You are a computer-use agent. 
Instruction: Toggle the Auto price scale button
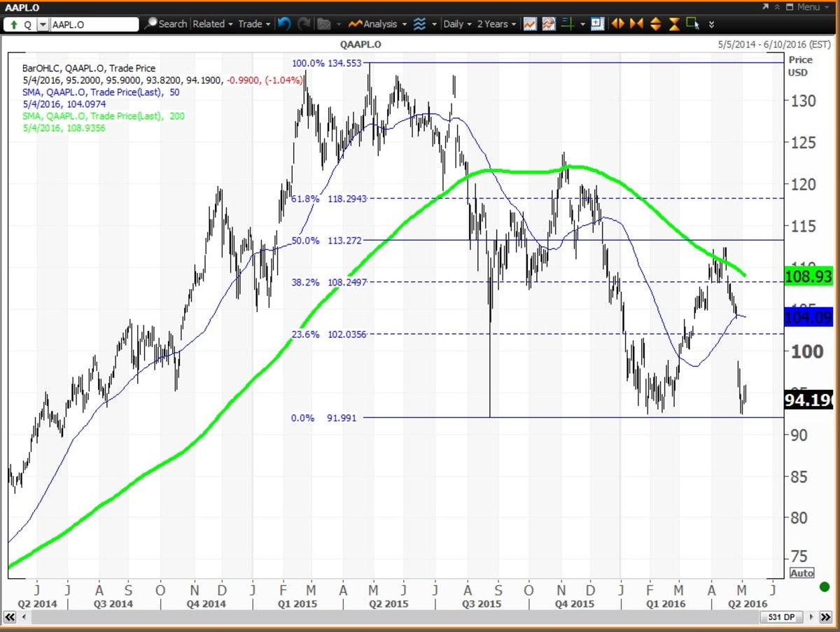click(801, 573)
